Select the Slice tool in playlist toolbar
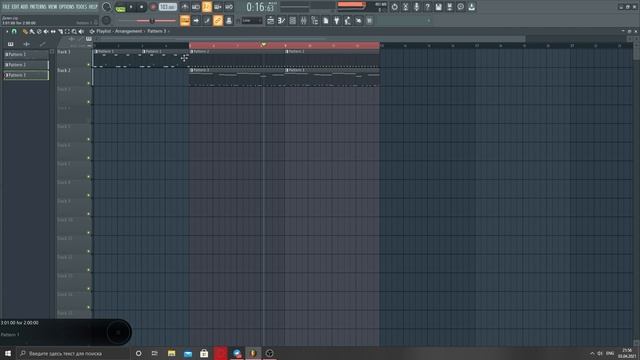 coord(60,31)
